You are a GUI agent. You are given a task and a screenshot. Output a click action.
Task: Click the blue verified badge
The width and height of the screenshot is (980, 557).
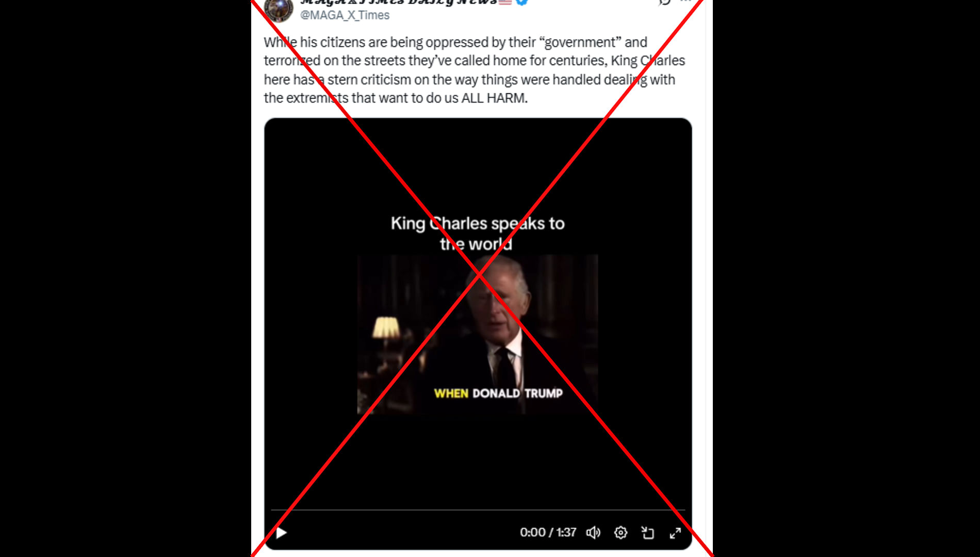(x=522, y=2)
